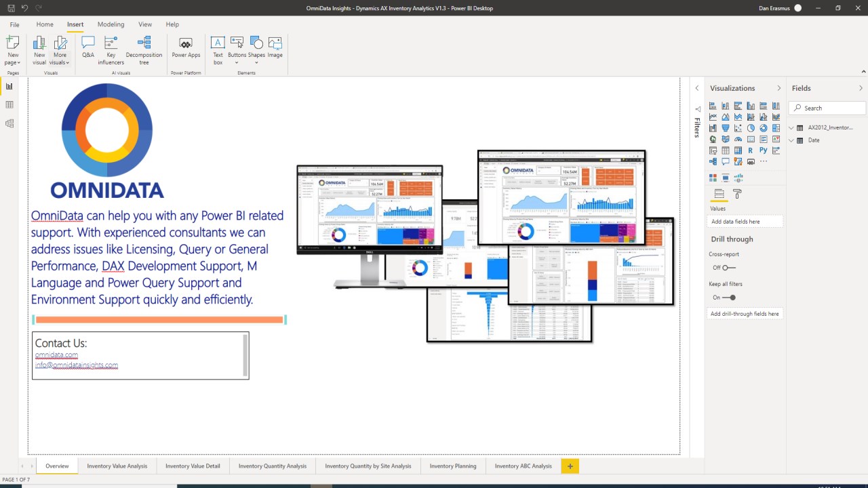Switch to Report view in left sidebar

click(9, 86)
